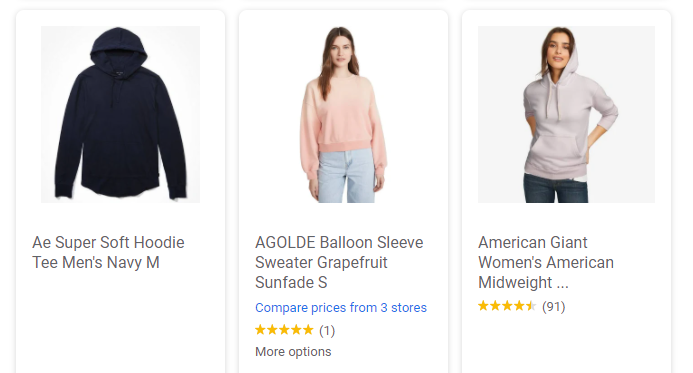Click the middle star of the AGOLDE rating
This screenshot has width=693, height=373.
click(284, 330)
